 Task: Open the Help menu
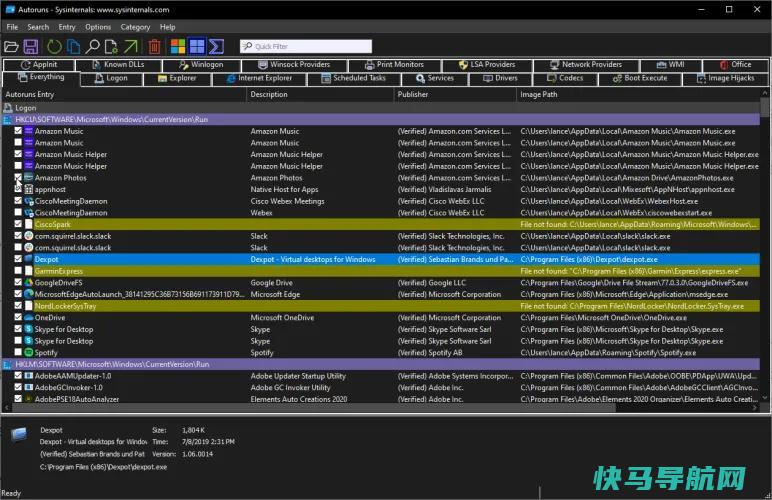(167, 27)
